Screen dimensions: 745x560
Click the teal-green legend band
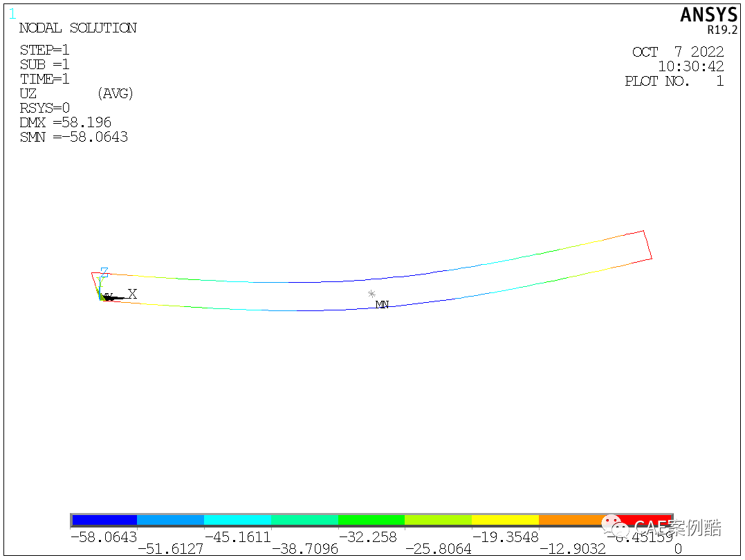(x=304, y=520)
